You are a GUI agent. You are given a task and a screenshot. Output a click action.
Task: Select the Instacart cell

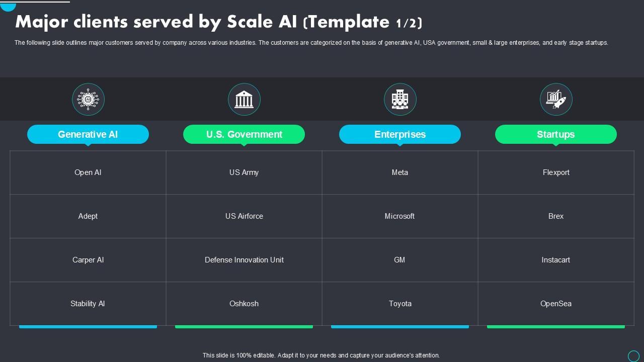point(556,260)
